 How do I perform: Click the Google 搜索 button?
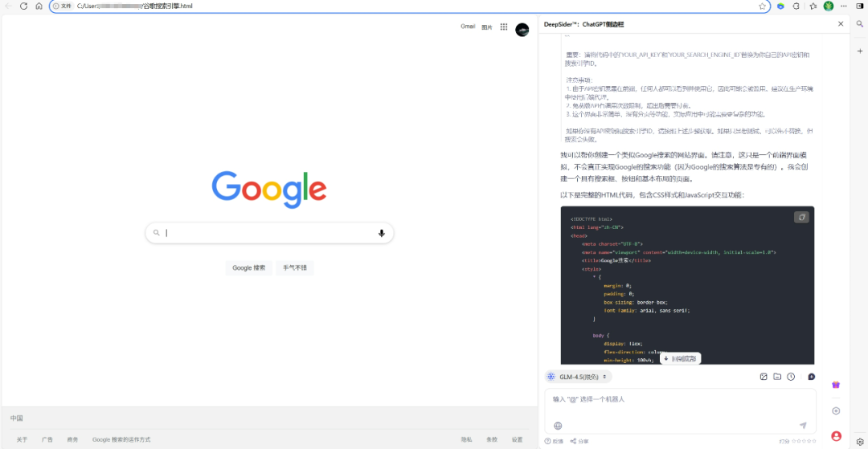pyautogui.click(x=248, y=267)
